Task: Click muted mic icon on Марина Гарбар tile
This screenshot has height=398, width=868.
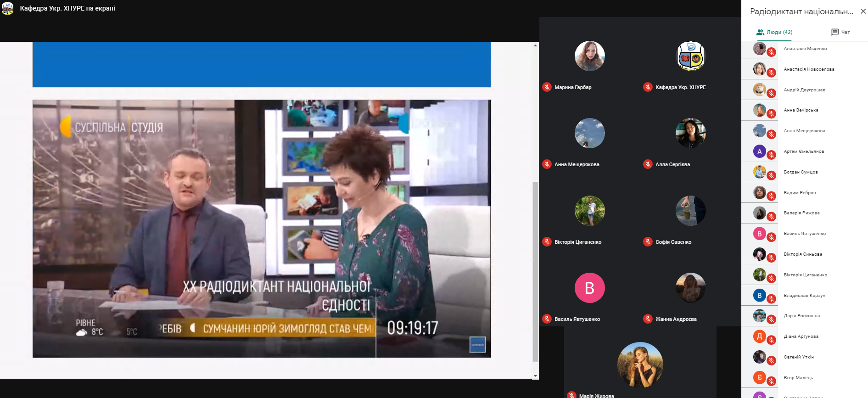Action: (x=547, y=87)
